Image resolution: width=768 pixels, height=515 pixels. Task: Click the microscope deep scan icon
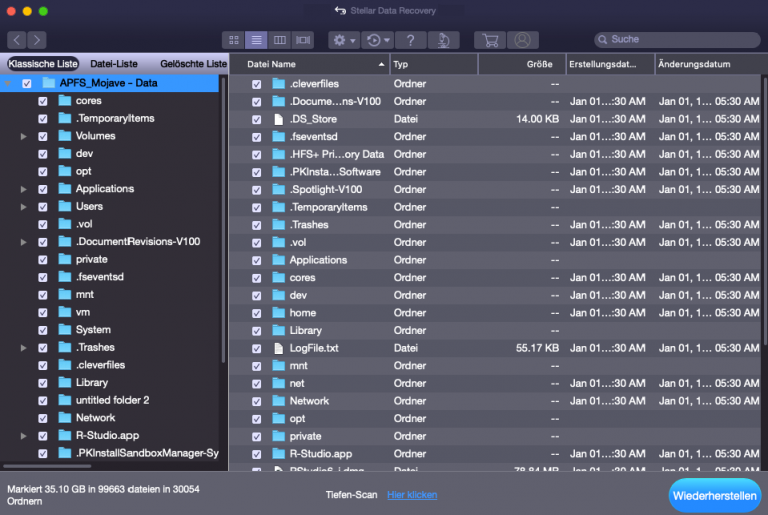(x=444, y=40)
